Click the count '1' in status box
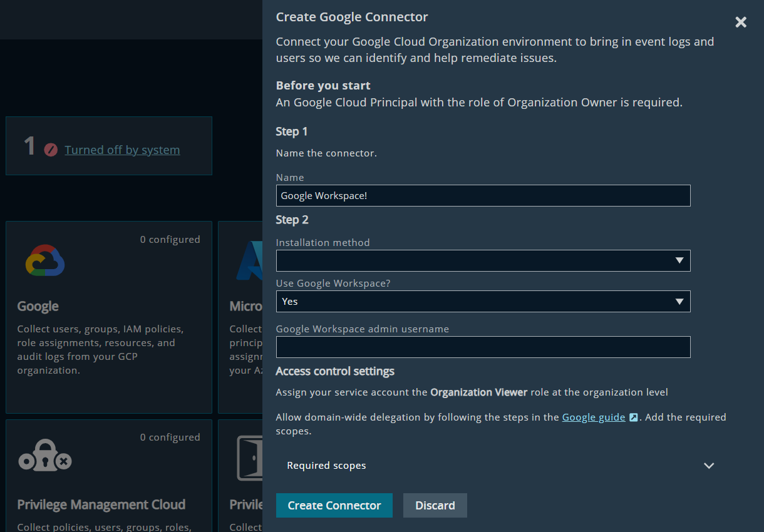 (x=29, y=146)
